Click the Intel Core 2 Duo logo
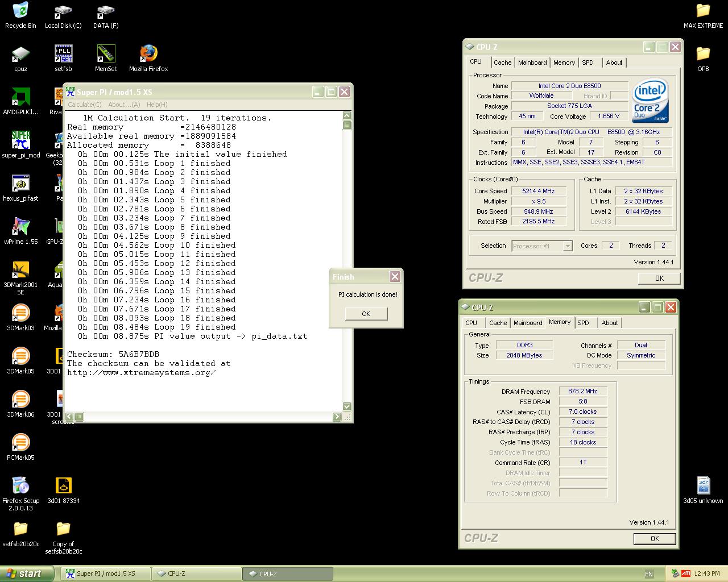728x582 pixels. [x=650, y=101]
